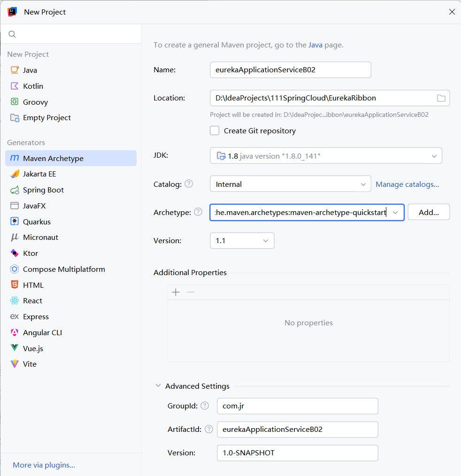Click the Compose Multiplatform hexagon icon
Screen dimensions: 461x476
point(15,269)
